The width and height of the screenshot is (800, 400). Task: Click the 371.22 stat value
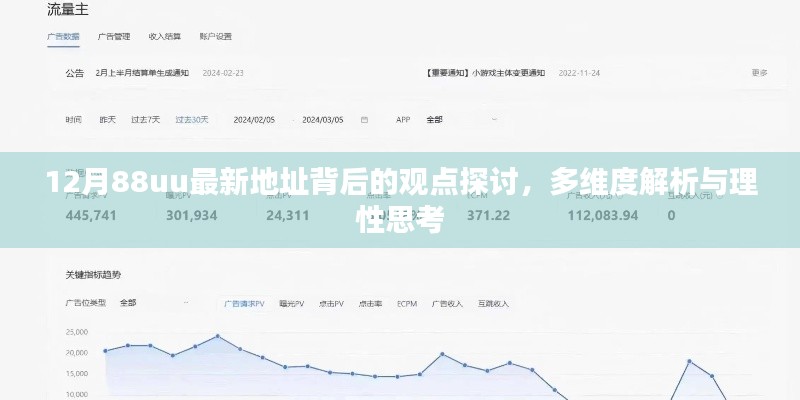pyautogui.click(x=488, y=215)
